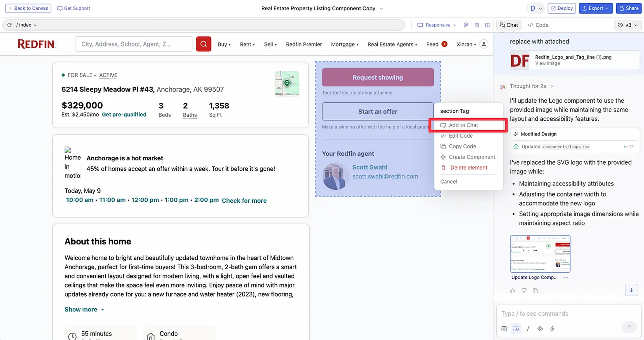The height and width of the screenshot is (340, 644).
Task: Click the thumbs down feedback icon
Action: [524, 291]
